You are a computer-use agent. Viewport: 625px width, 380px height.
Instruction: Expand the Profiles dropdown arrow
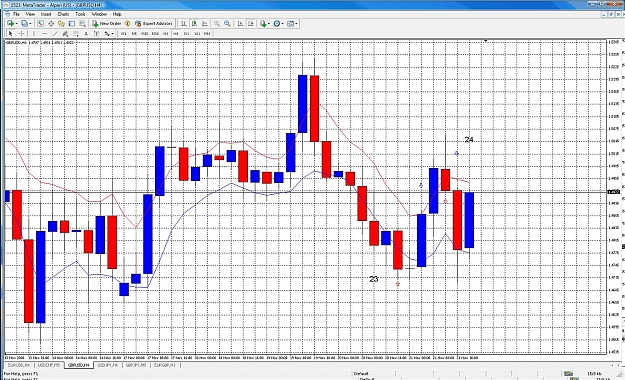tap(30, 24)
